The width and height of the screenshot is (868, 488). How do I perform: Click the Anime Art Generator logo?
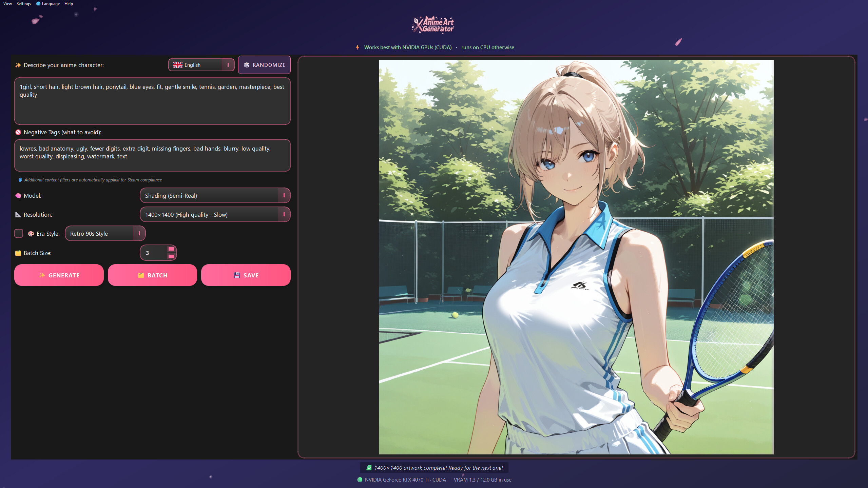(x=433, y=25)
